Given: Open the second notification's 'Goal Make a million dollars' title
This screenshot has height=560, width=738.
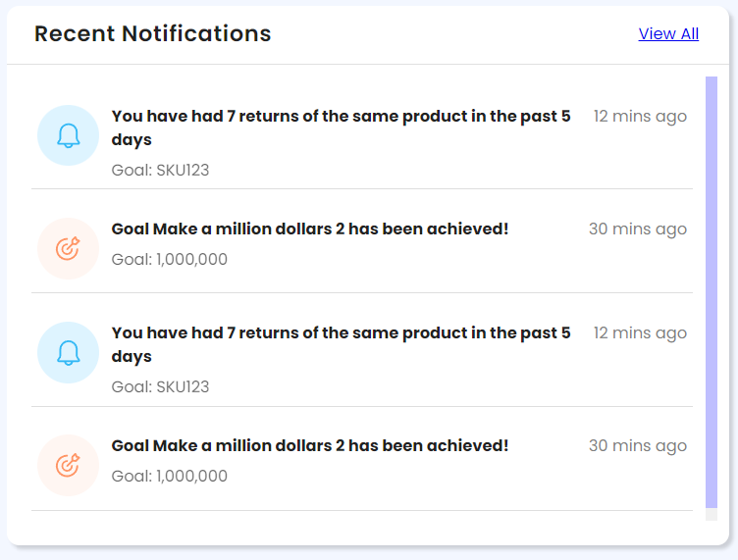Looking at the screenshot, I should 310,229.
